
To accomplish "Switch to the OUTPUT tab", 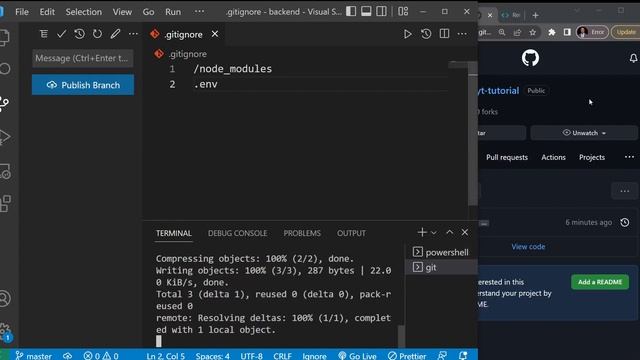I will (x=351, y=233).
